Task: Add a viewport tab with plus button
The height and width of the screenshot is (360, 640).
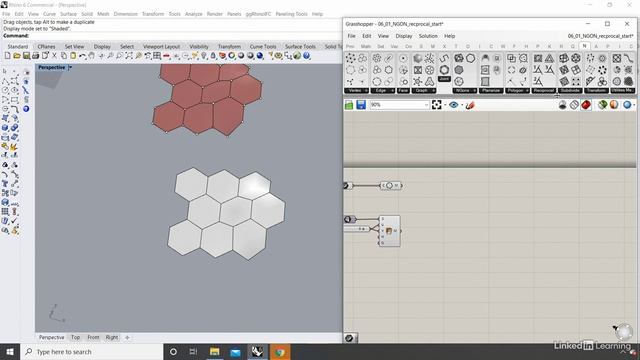Action: pyautogui.click(x=127, y=338)
